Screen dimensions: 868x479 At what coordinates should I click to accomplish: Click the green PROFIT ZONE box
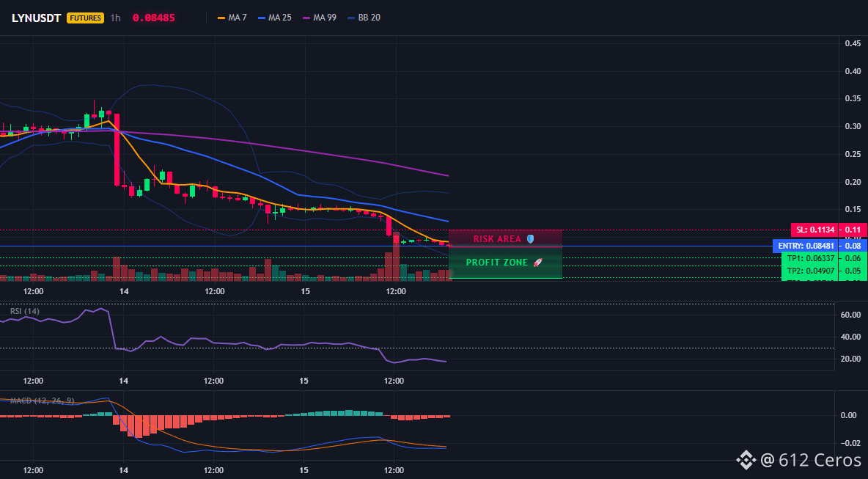tap(505, 263)
